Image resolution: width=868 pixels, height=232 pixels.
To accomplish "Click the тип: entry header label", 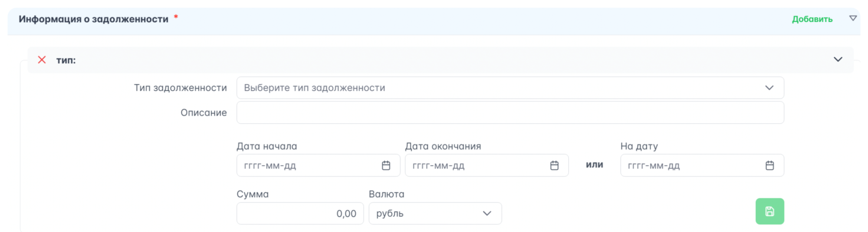I will tap(66, 60).
